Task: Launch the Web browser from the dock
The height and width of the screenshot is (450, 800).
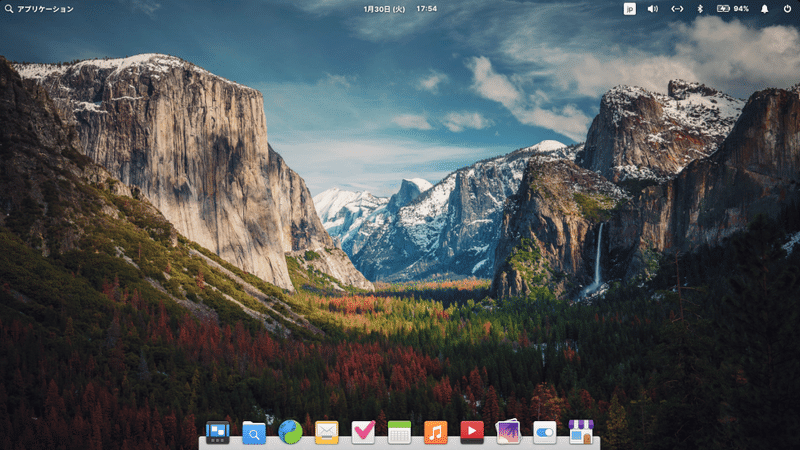Action: [x=290, y=432]
